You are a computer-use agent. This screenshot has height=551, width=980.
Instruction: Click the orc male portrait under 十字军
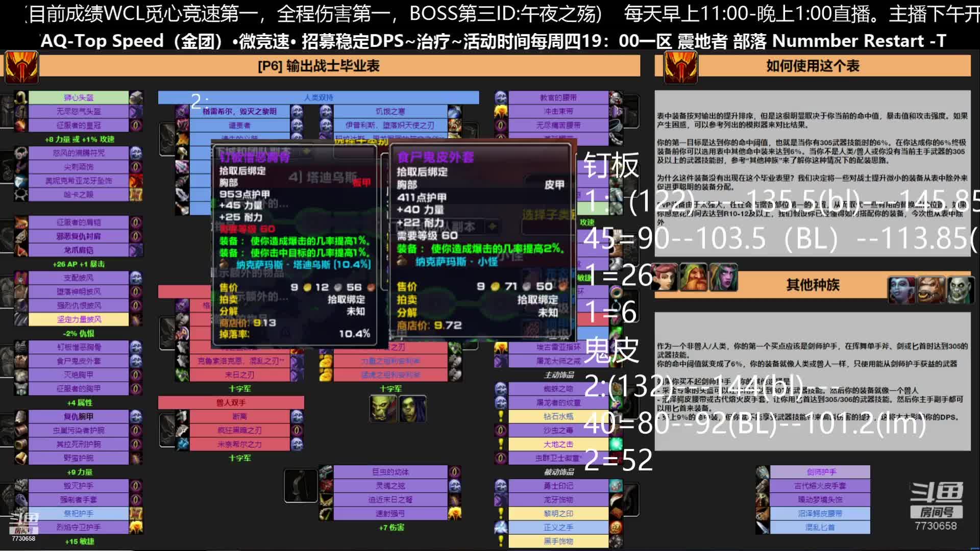point(383,409)
